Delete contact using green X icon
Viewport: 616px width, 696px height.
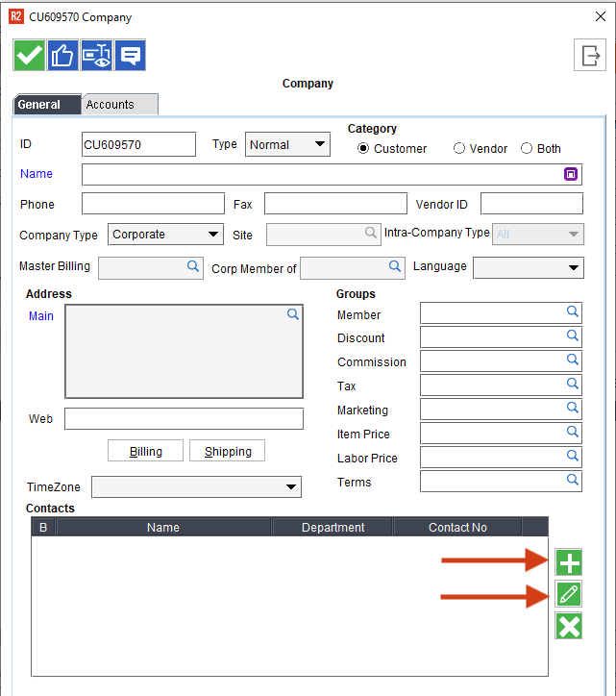point(569,627)
